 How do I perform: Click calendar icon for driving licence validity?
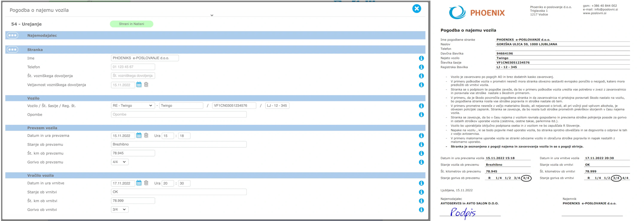(139, 85)
